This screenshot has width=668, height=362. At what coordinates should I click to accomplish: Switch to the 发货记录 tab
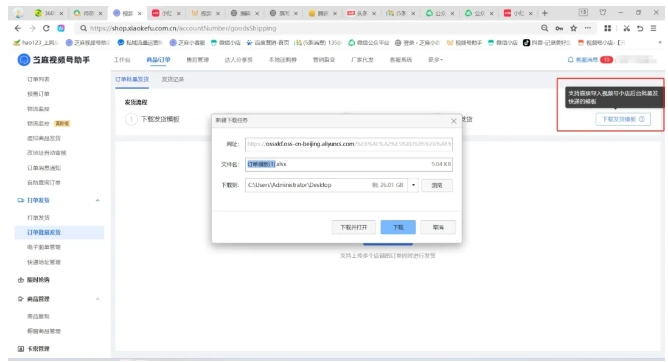(x=173, y=79)
